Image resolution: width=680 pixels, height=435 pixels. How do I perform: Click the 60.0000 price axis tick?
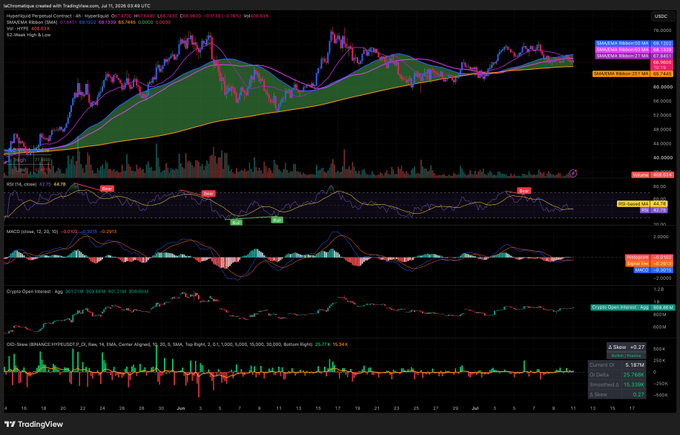(x=662, y=87)
